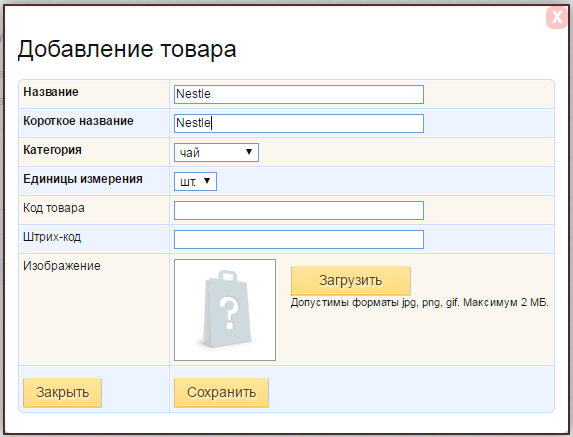Open the Категория dropdown showing чай
Viewport: 573px width, 437px height.
click(216, 152)
